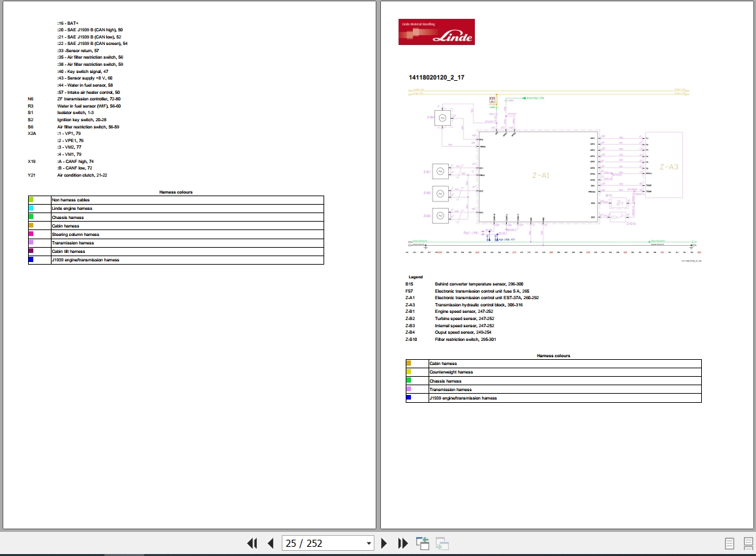Click 'Isolator switch, 1-3'
This screenshot has height=556, width=756.
click(x=75, y=113)
